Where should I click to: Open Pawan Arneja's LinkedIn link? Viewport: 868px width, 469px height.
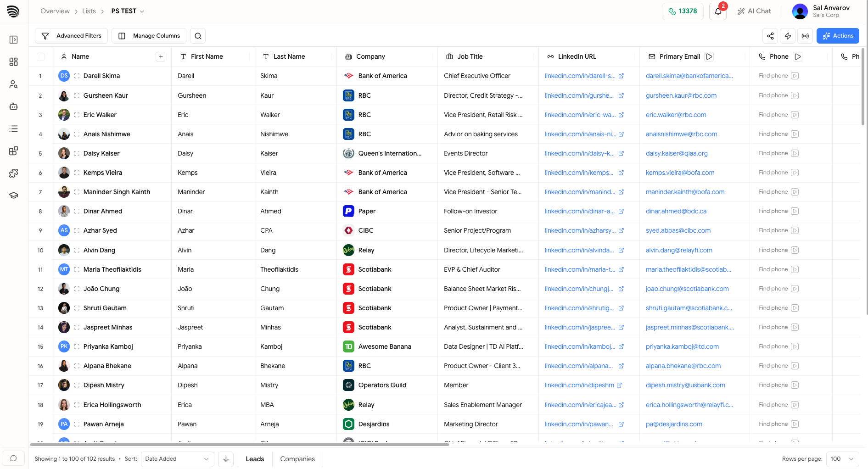pos(579,424)
